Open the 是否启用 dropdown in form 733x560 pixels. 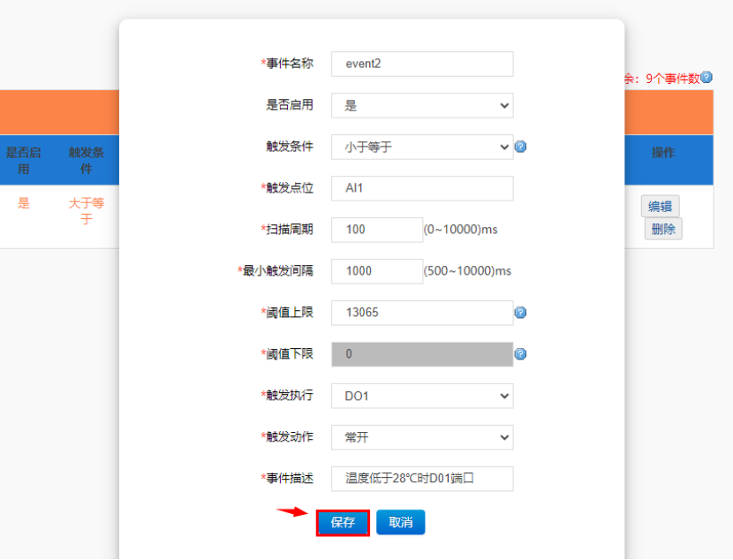(x=422, y=105)
